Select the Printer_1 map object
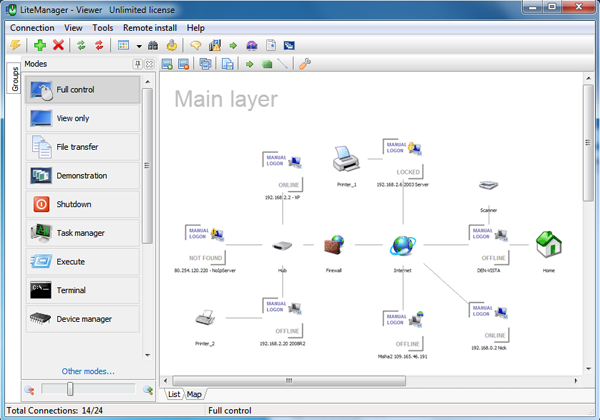This screenshot has height=420, width=600. (x=346, y=159)
